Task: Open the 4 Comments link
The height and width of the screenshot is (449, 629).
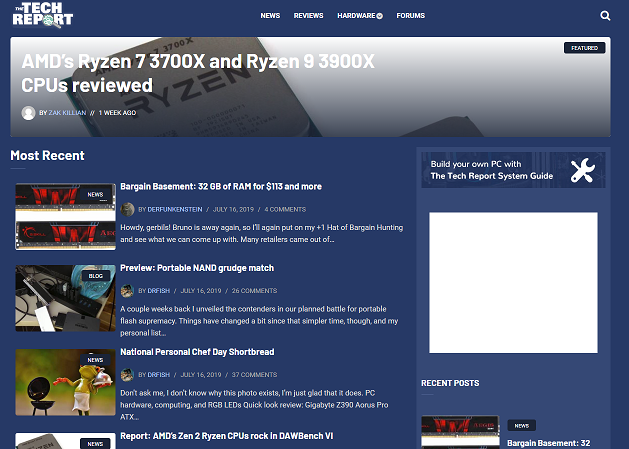Action: pyautogui.click(x=285, y=209)
